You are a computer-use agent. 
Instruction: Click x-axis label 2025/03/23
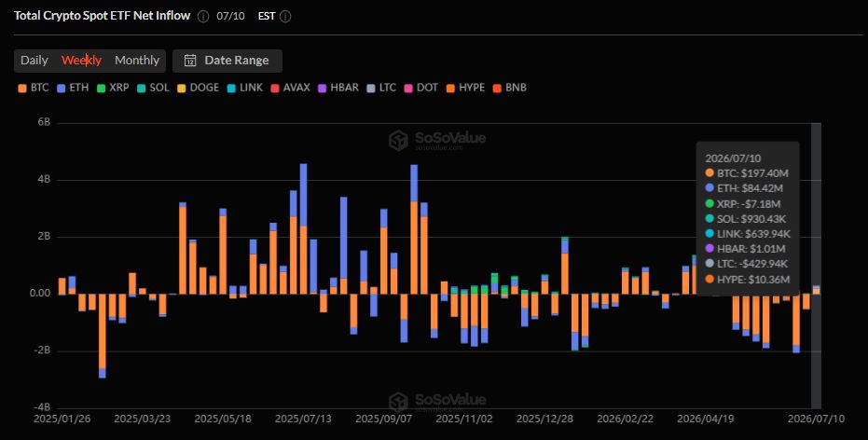pos(143,419)
